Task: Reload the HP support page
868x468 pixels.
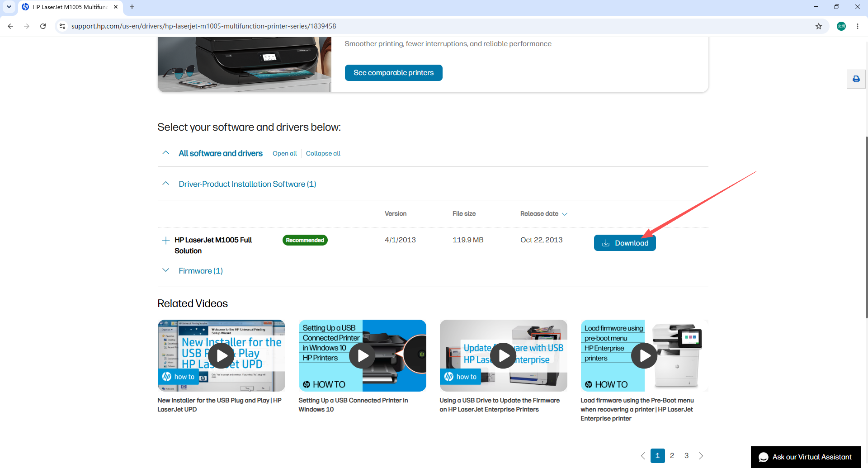Action: coord(43,26)
